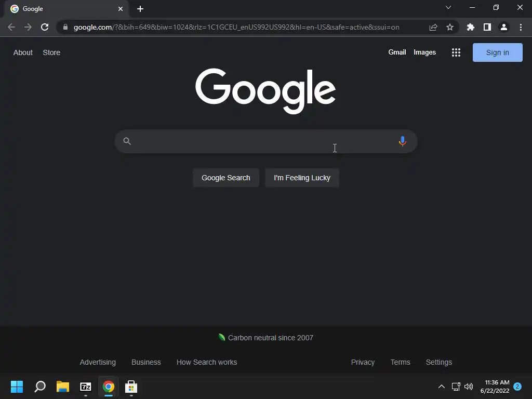Open Microsoft Store from the taskbar
The height and width of the screenshot is (399, 532).
coord(131,387)
